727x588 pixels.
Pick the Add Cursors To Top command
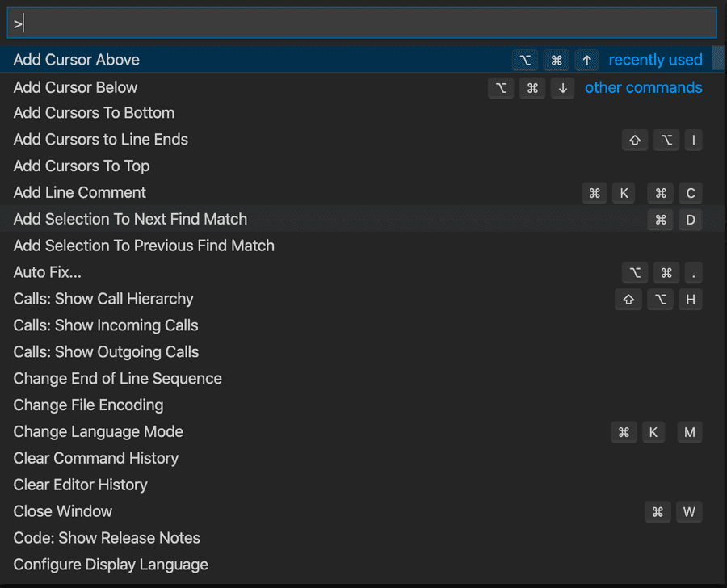point(82,166)
